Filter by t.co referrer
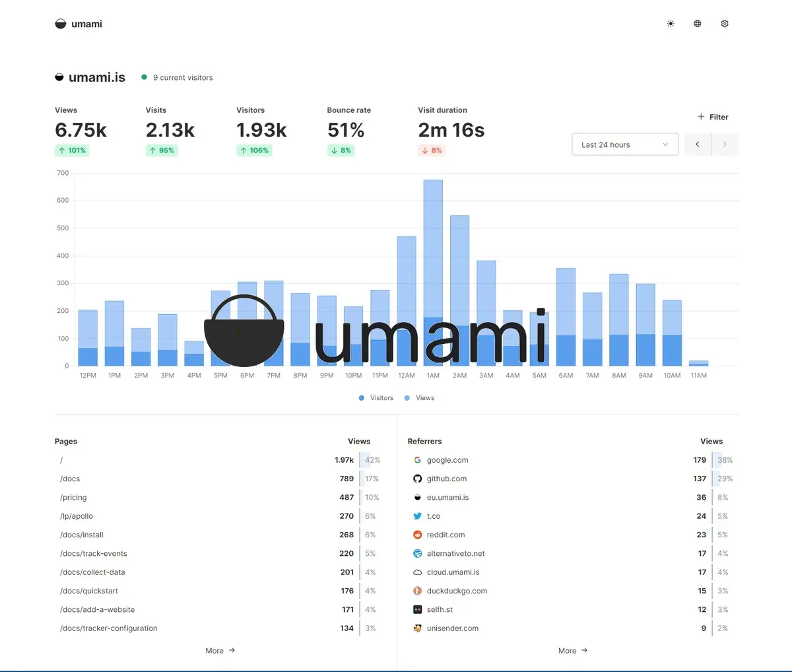This screenshot has width=792, height=672. tap(434, 516)
